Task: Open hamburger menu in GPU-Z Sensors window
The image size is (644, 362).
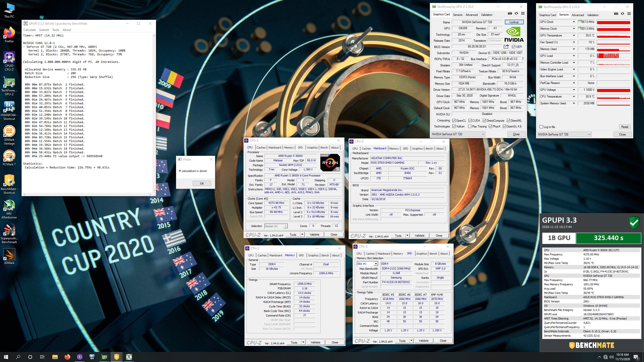Action: tap(629, 14)
